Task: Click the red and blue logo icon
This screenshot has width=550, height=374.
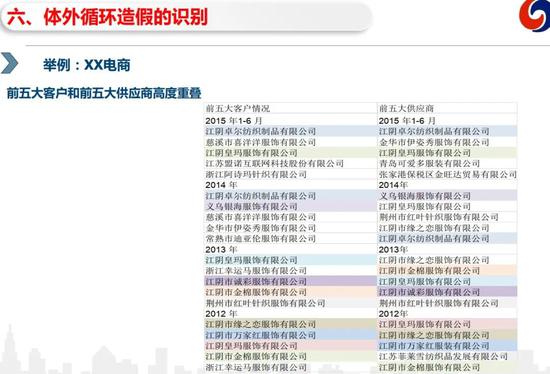Action: coord(535,15)
